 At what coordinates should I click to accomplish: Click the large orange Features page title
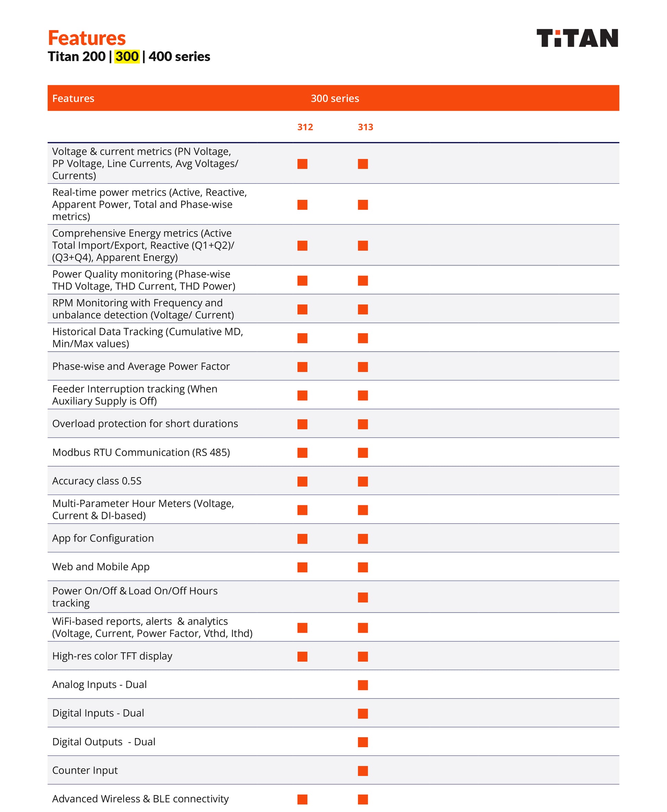(87, 38)
